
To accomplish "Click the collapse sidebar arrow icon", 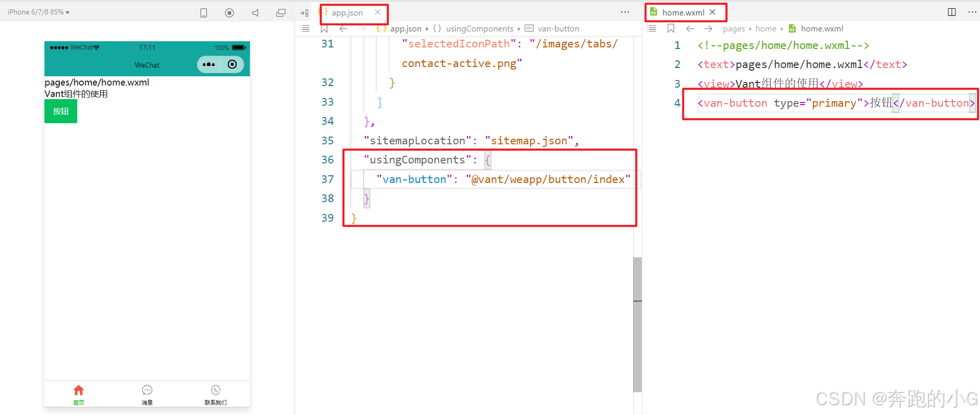I will coord(304,13).
